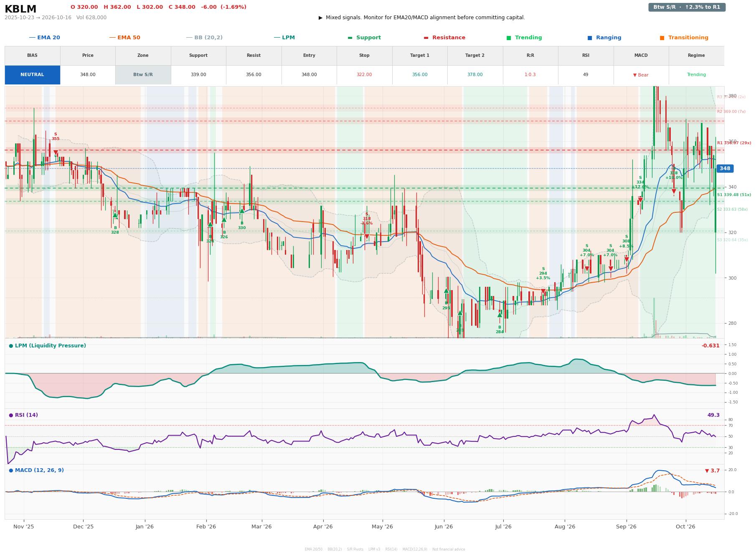Select the Btw S/R zone cell
756x556 pixels.
[x=143, y=75]
